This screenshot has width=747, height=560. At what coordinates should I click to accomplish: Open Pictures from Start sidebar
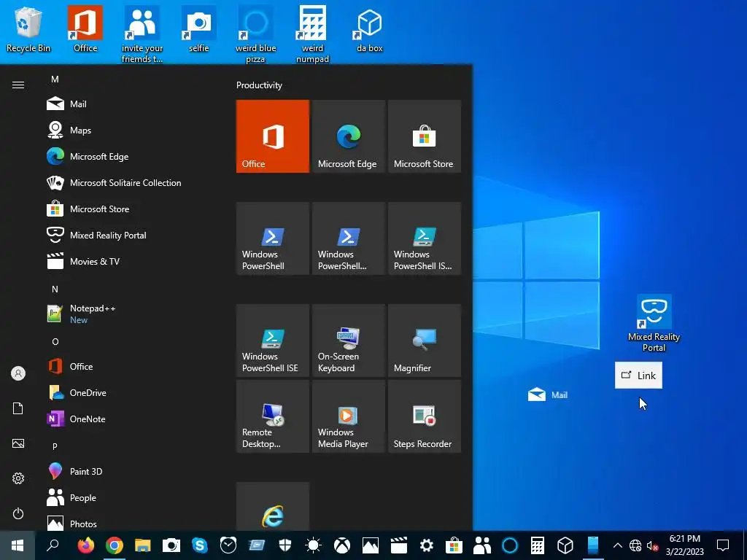18,443
